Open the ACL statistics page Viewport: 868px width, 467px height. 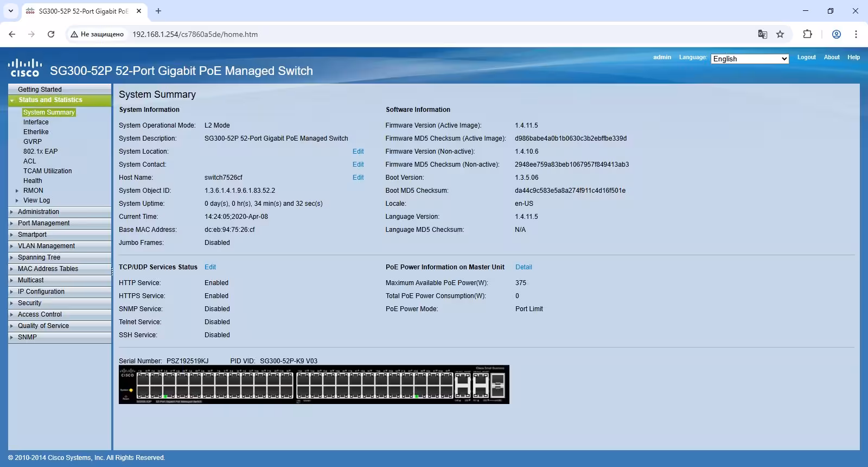click(30, 161)
